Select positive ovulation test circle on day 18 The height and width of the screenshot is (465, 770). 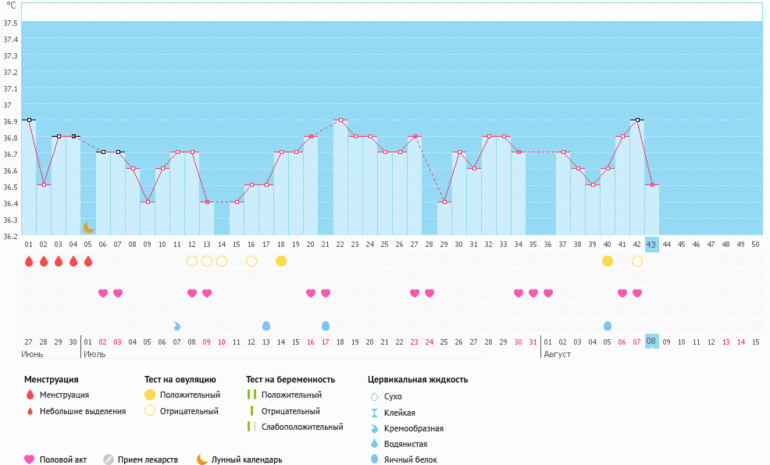point(281,261)
